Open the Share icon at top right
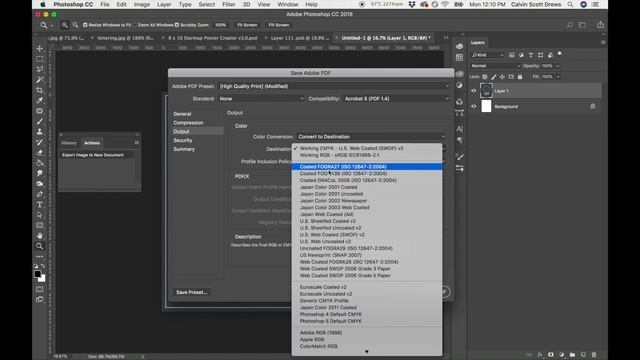The width and height of the screenshot is (640, 360). pyautogui.click(x=600, y=25)
